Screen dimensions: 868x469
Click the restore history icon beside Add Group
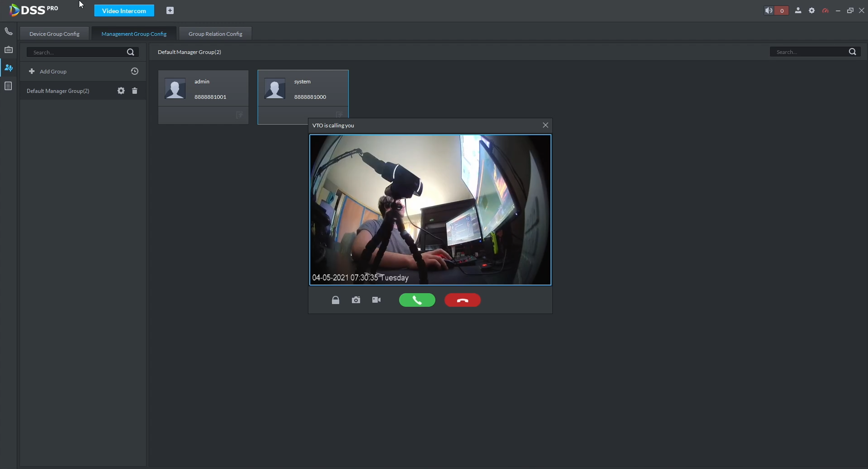(135, 71)
